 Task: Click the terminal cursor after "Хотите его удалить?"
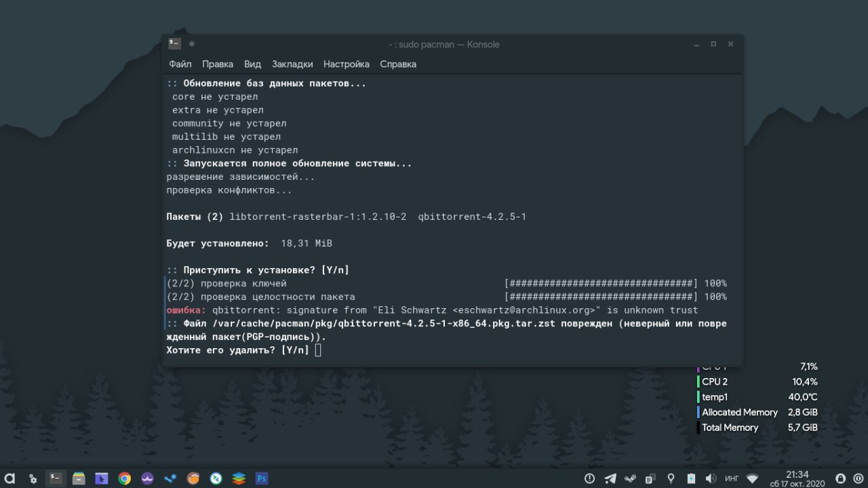318,350
